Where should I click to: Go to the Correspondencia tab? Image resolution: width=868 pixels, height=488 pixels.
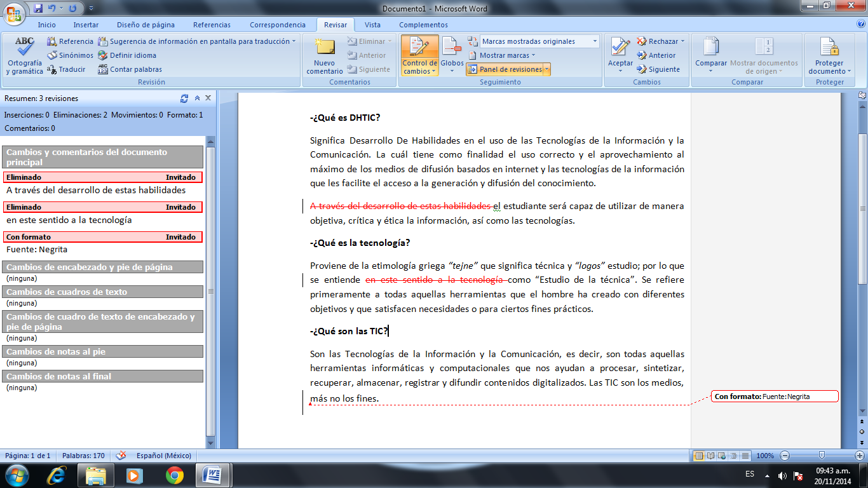click(x=278, y=25)
